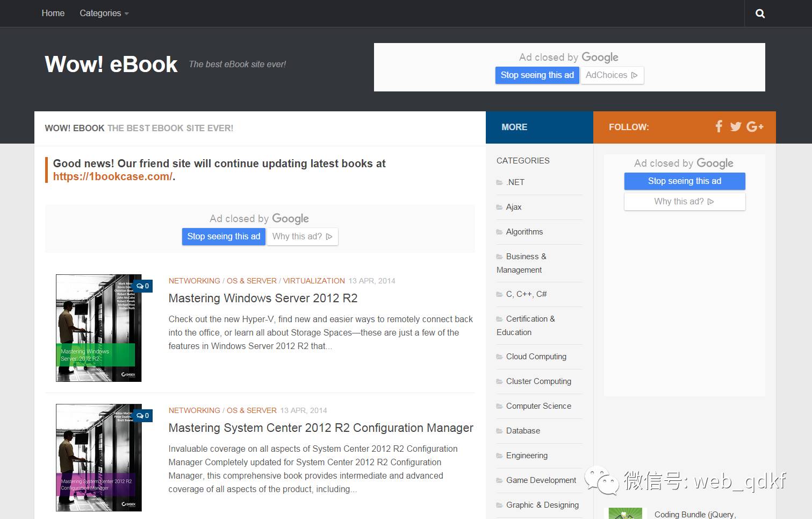The image size is (812, 519).
Task: Click folder icon beside Cloud Computing
Action: point(499,357)
